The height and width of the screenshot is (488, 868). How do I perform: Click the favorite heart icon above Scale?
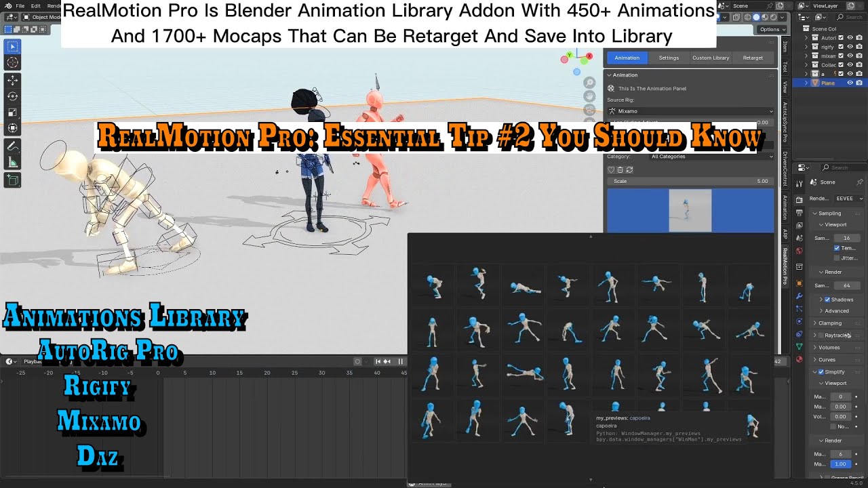click(x=611, y=170)
